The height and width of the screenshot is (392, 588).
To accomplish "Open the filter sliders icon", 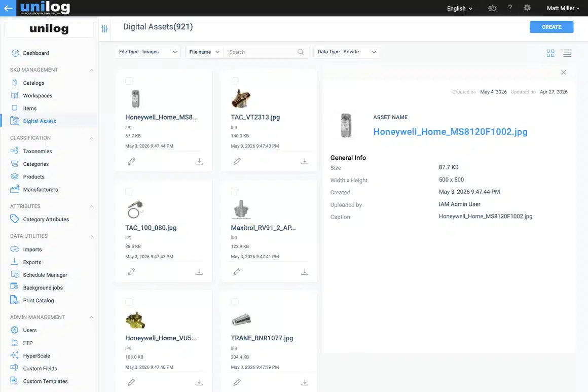I will point(104,28).
